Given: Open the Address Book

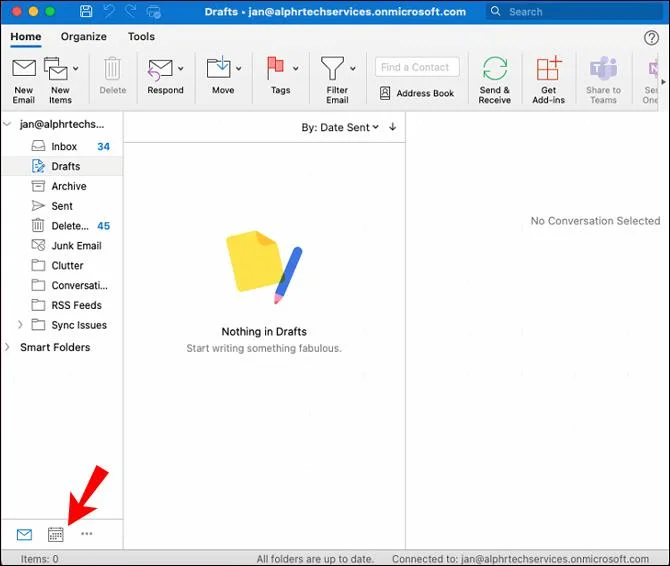Looking at the screenshot, I should pyautogui.click(x=417, y=94).
